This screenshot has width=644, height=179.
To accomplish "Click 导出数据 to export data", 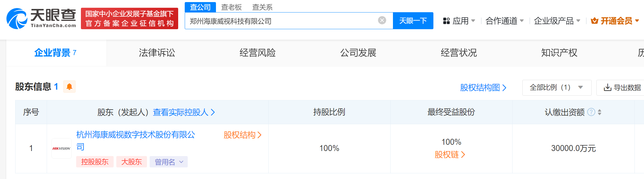I will [622, 88].
